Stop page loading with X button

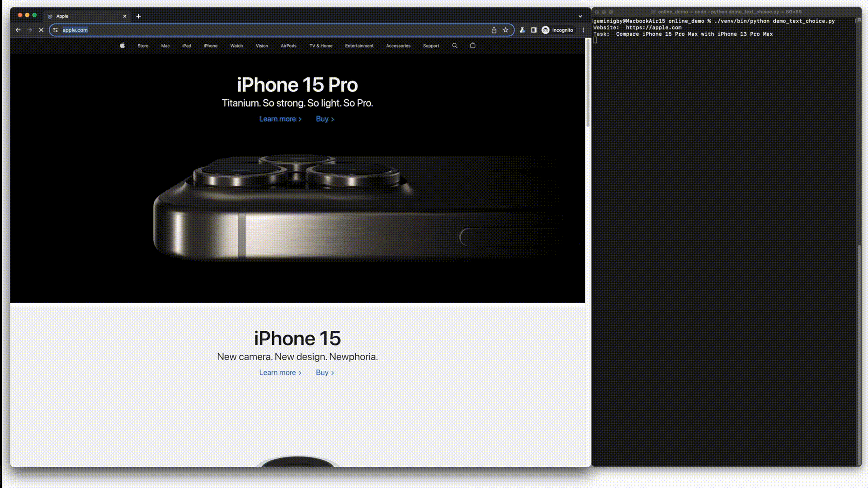[41, 30]
